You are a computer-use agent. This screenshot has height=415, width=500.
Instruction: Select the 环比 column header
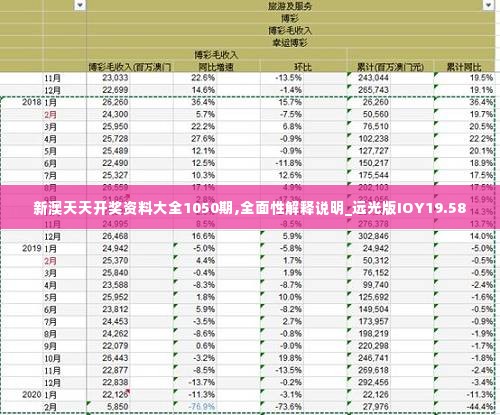tap(303, 67)
